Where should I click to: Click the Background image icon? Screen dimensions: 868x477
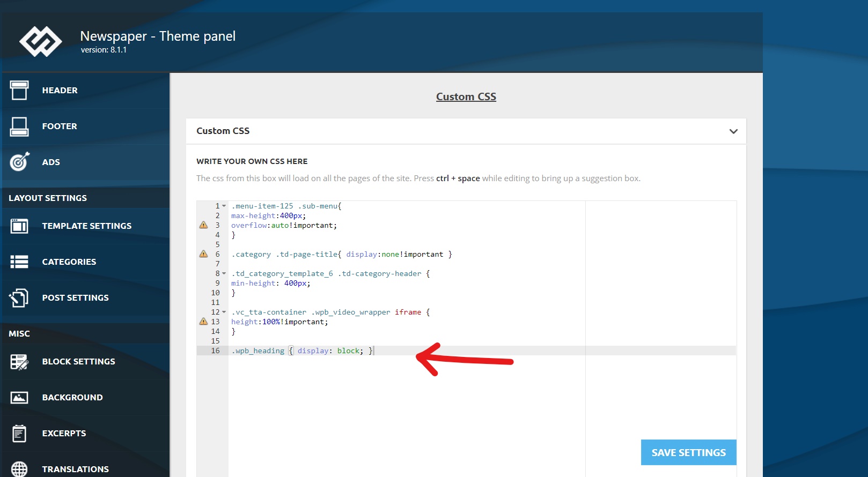tap(19, 398)
